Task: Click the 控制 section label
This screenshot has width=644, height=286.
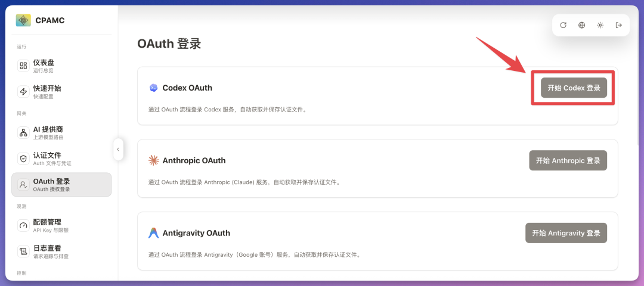Action: click(21, 273)
